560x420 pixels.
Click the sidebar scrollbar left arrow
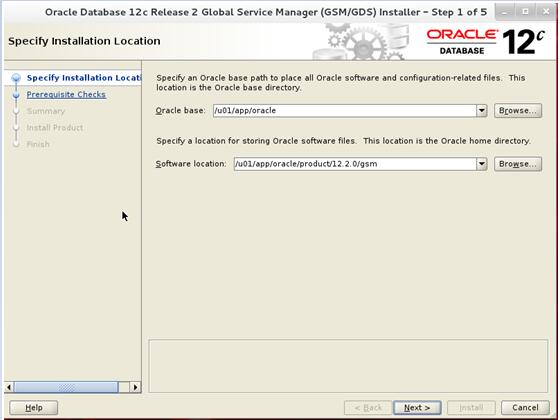(9, 387)
